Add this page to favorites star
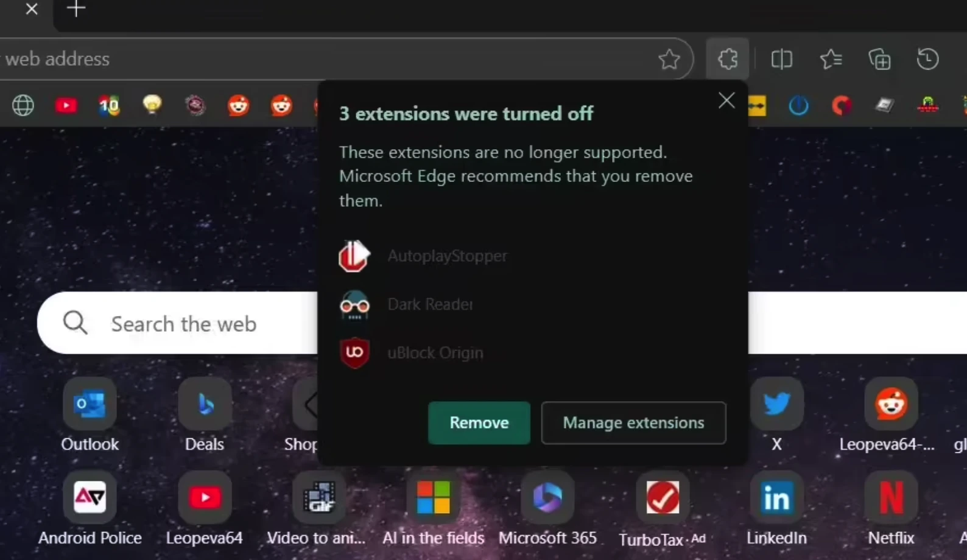This screenshot has width=967, height=560. (669, 59)
